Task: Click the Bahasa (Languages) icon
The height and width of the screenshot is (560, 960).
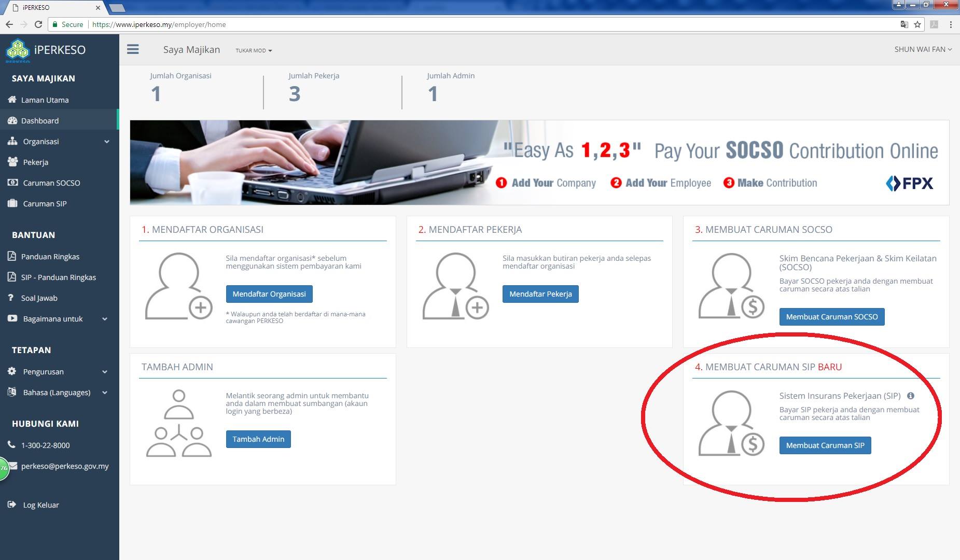Action: coord(12,392)
